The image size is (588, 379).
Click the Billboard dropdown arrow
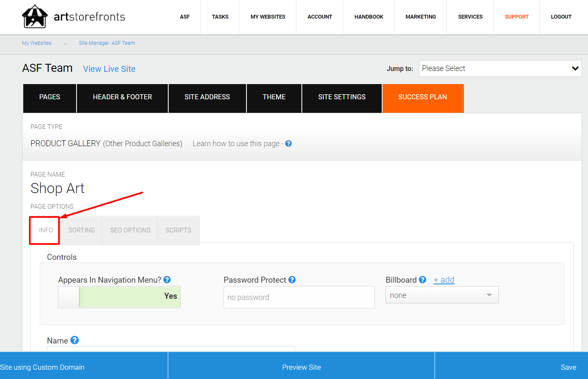pos(489,295)
